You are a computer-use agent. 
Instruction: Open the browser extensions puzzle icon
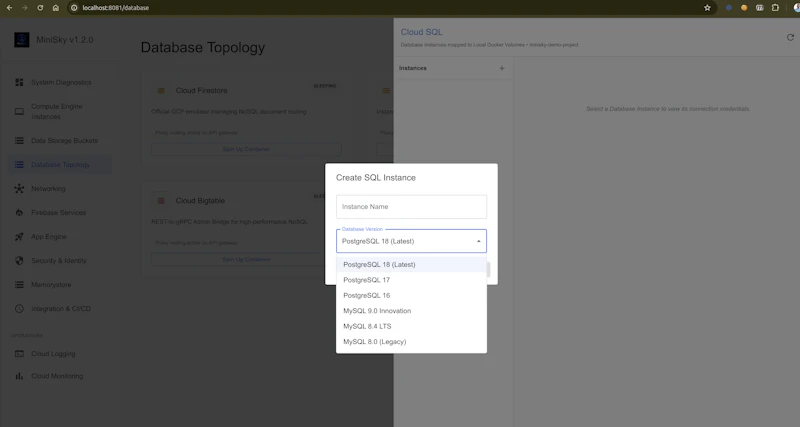[775, 8]
